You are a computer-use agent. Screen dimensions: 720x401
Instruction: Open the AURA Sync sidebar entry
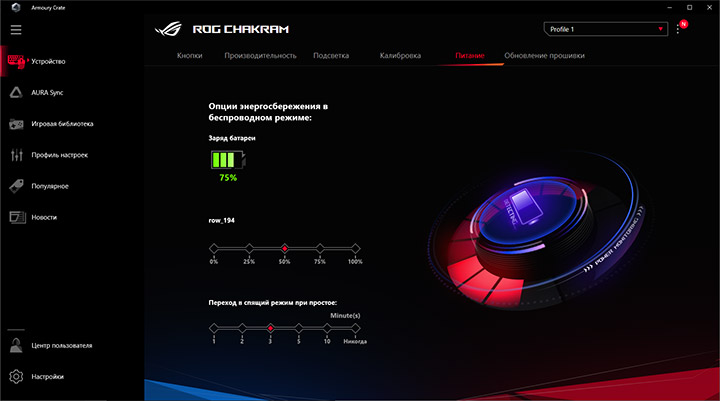(47, 93)
